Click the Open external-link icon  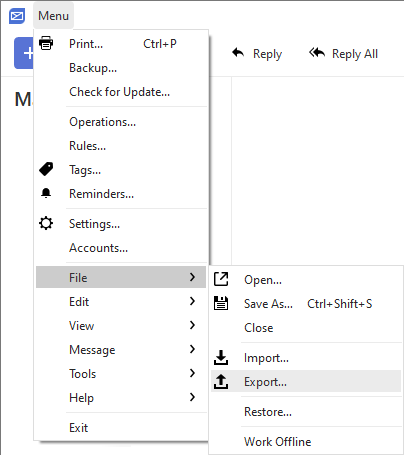pos(221,279)
